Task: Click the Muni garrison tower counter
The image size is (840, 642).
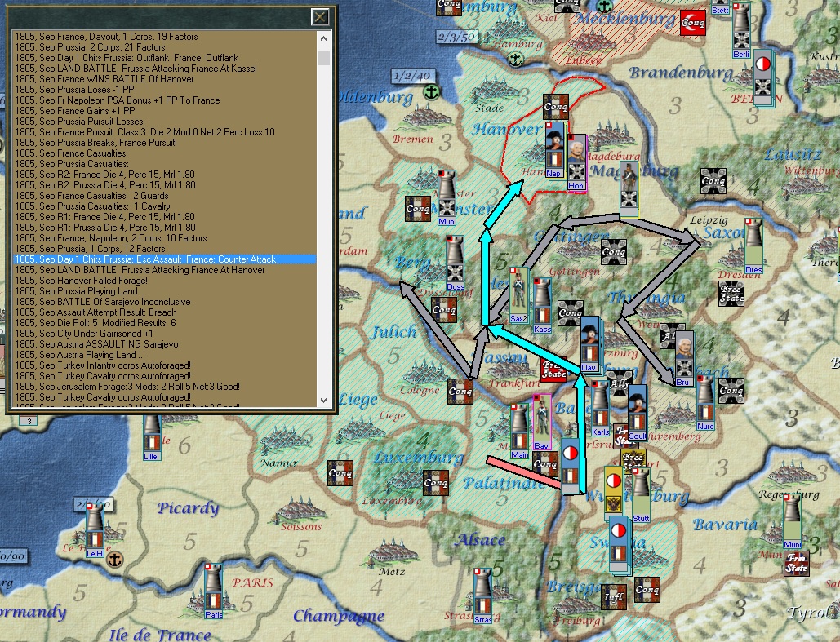Action: [793, 521]
